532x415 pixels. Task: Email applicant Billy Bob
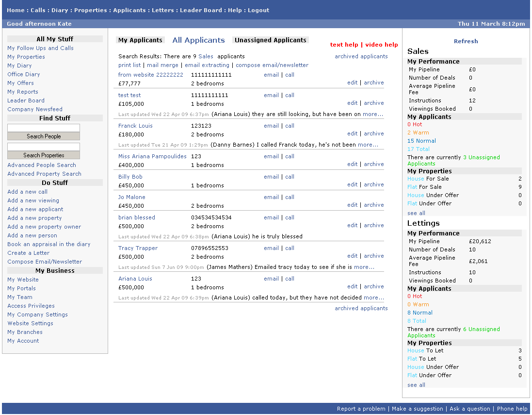(271, 177)
